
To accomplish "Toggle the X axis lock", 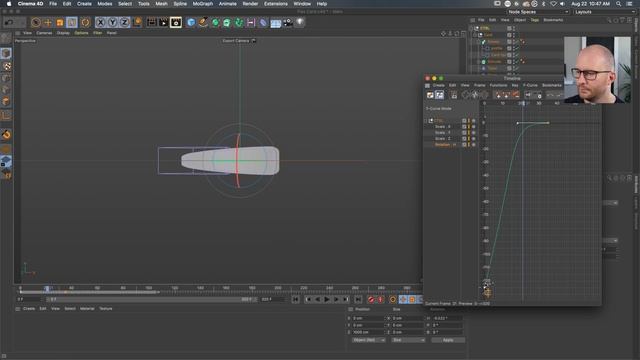I will (x=100, y=22).
